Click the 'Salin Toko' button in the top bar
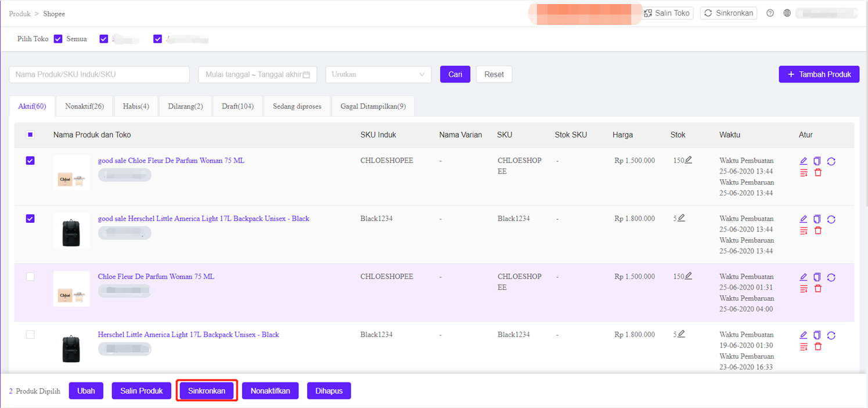 tap(668, 13)
